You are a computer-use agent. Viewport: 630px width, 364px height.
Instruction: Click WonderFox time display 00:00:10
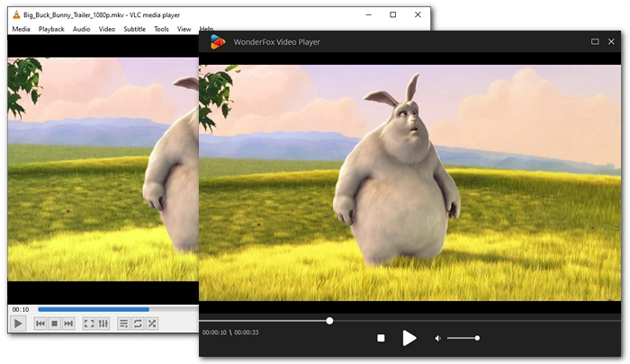click(214, 333)
